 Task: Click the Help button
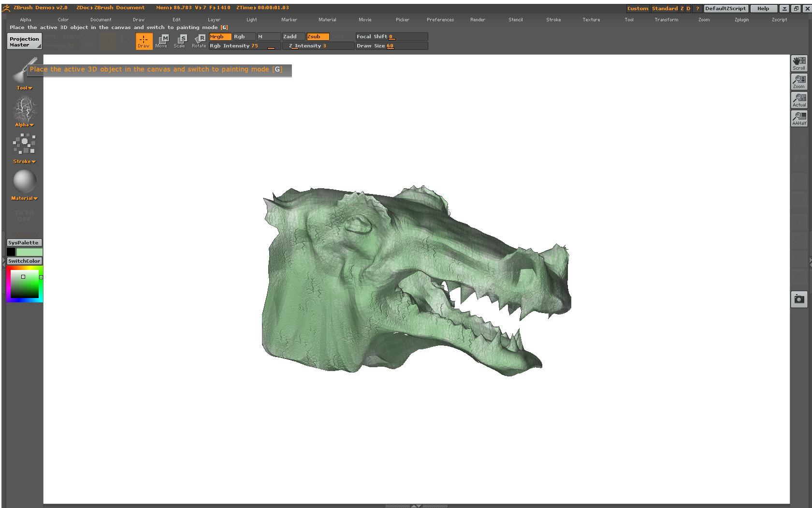coord(764,9)
